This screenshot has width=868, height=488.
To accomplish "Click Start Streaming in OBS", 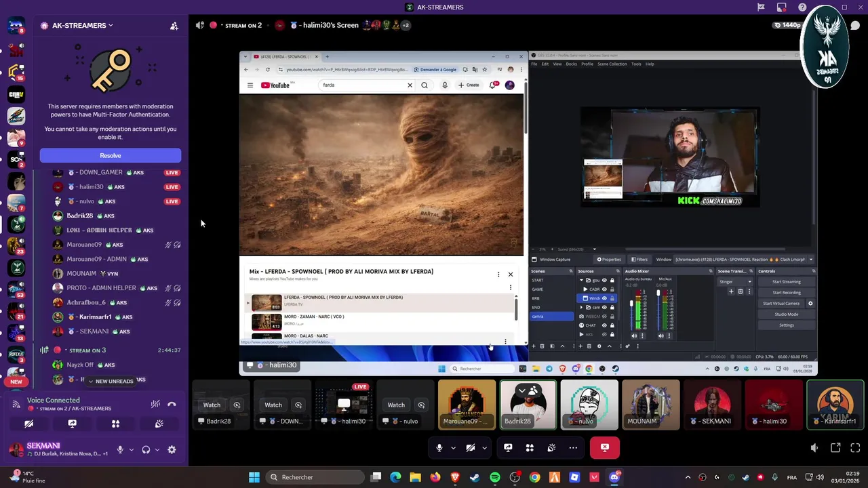I will 787,281.
